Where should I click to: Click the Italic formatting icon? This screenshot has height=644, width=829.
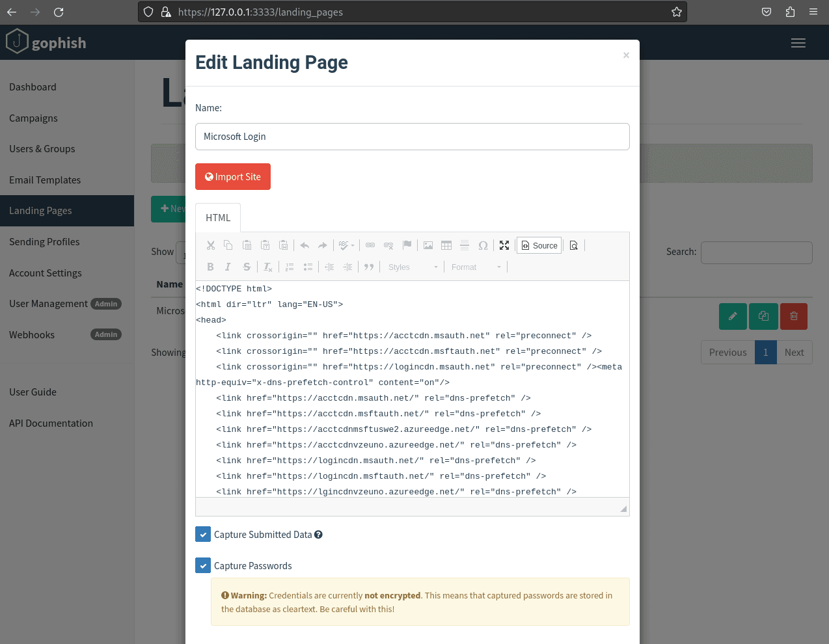coord(228,267)
